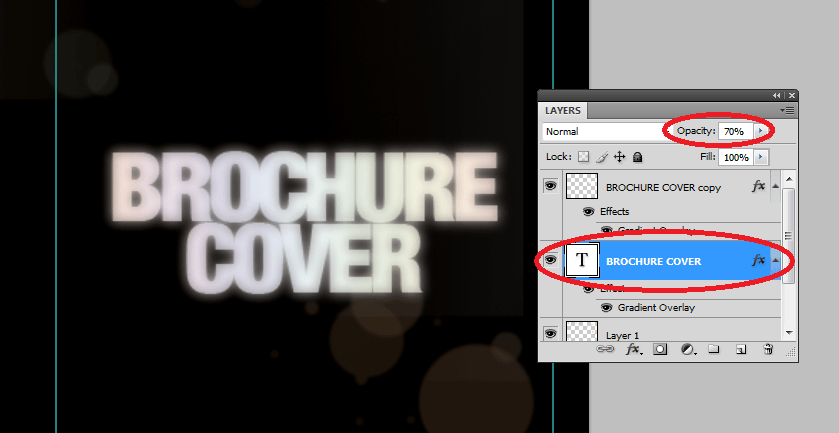Image resolution: width=839 pixels, height=433 pixels.
Task: Select the LAYERS panel tab
Action: point(563,110)
